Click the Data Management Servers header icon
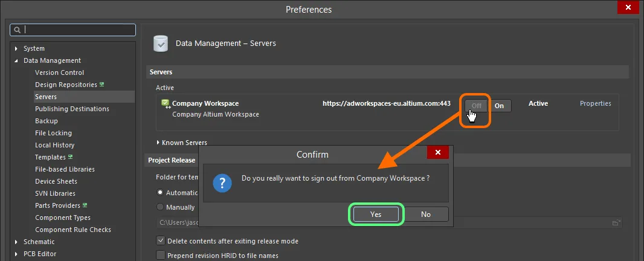Image resolution: width=644 pixels, height=261 pixels. (x=161, y=43)
